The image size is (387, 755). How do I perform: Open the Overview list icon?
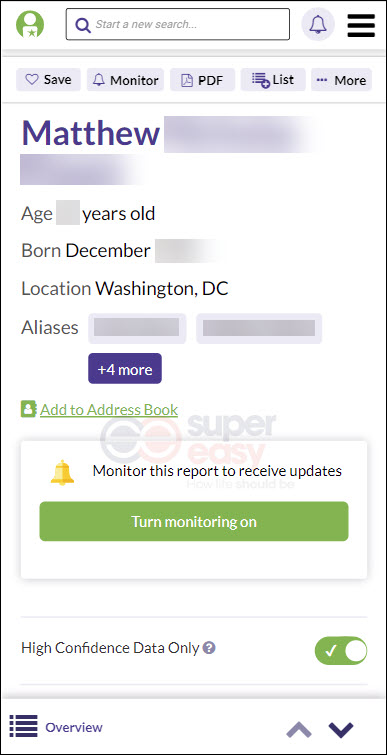click(24, 726)
